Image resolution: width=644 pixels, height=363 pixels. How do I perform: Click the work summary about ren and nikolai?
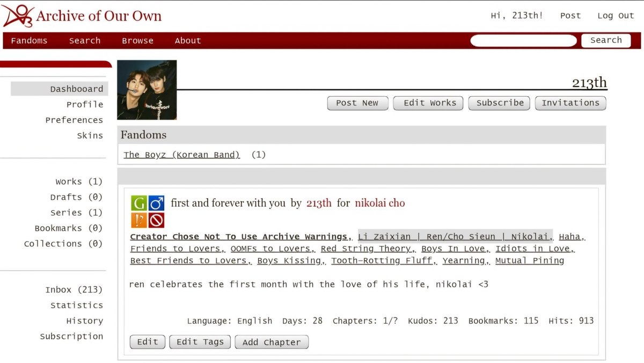(x=309, y=285)
